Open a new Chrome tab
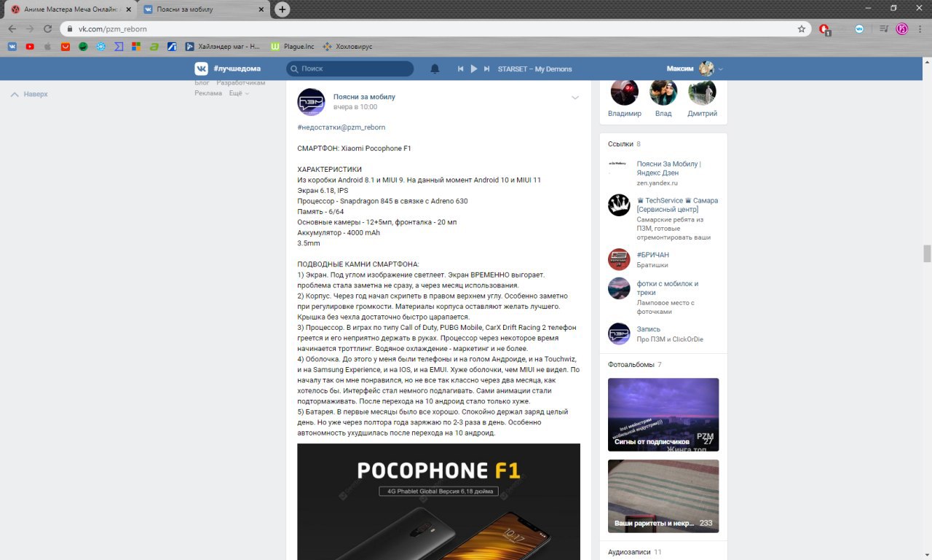 pos(283,9)
